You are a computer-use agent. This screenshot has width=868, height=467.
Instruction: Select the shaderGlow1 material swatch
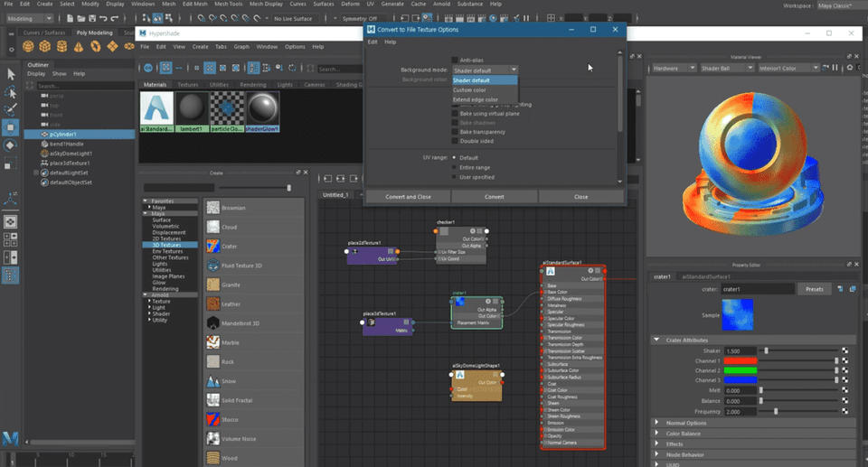(x=262, y=112)
